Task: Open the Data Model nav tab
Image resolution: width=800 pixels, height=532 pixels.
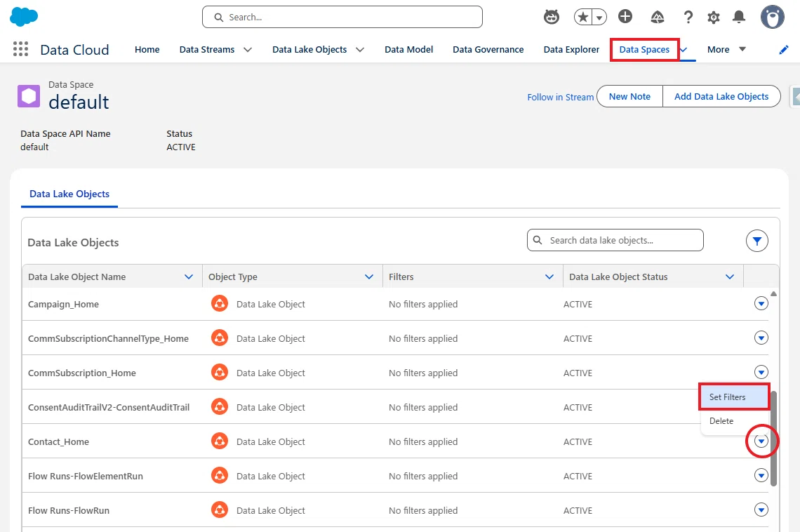Action: pos(408,49)
